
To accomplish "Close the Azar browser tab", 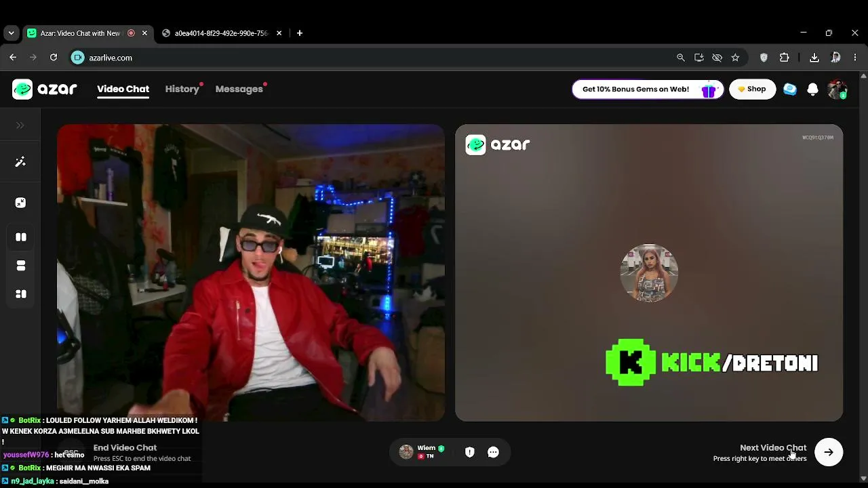I will click(x=144, y=33).
